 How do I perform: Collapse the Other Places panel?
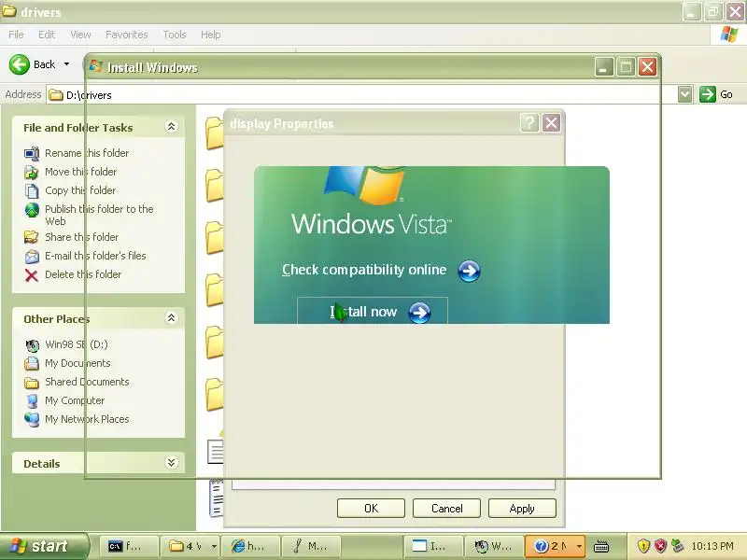click(x=171, y=318)
